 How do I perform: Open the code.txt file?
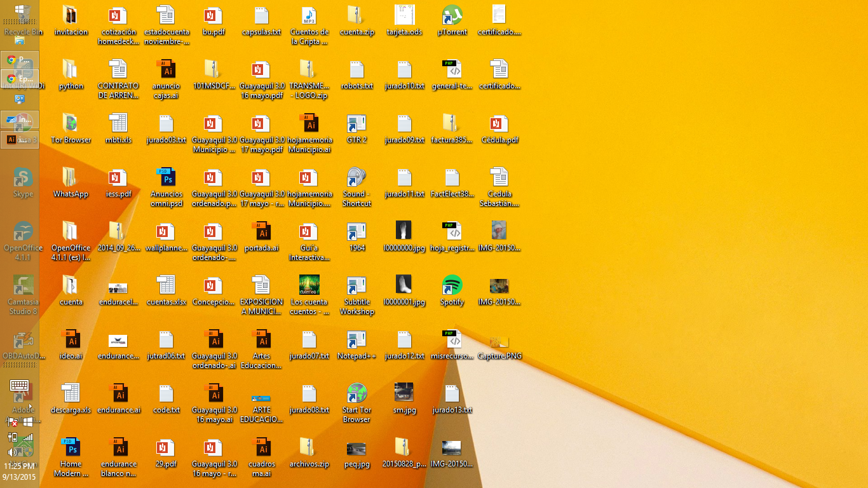click(166, 398)
